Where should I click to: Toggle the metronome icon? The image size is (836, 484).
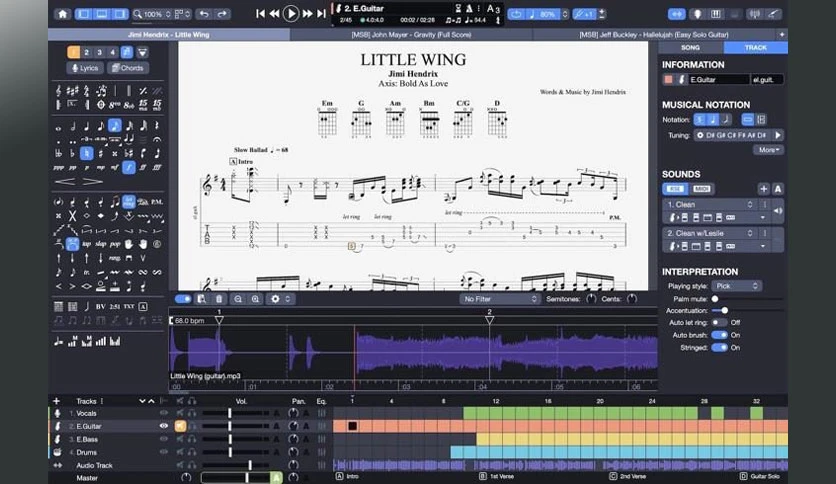point(469,9)
